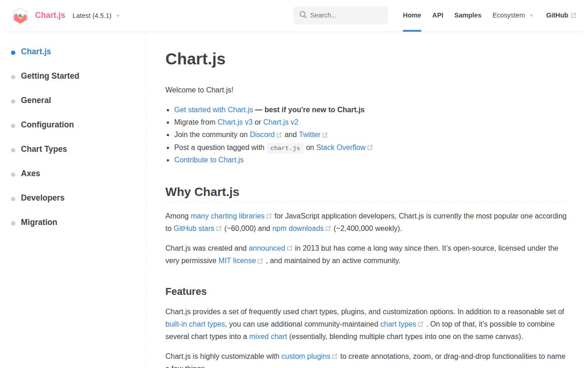Open built-in chart types link
This screenshot has height=368, width=588.
pyautogui.click(x=195, y=324)
